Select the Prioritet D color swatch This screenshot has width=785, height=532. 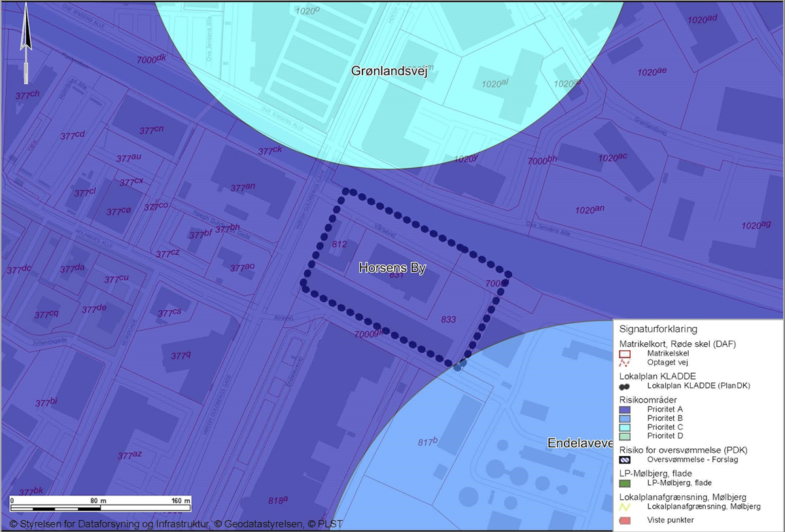coord(625,436)
